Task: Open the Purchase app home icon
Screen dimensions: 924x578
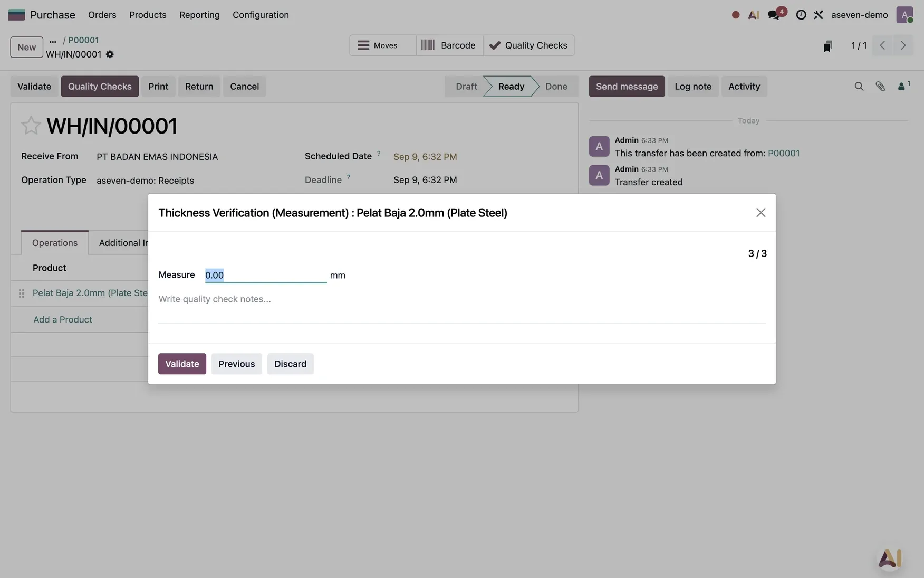Action: [x=16, y=15]
